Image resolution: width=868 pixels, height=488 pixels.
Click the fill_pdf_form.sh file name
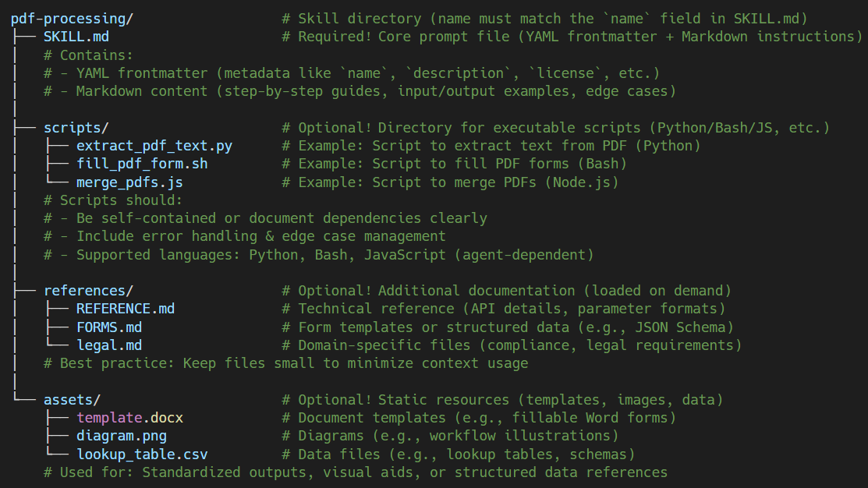(x=142, y=164)
